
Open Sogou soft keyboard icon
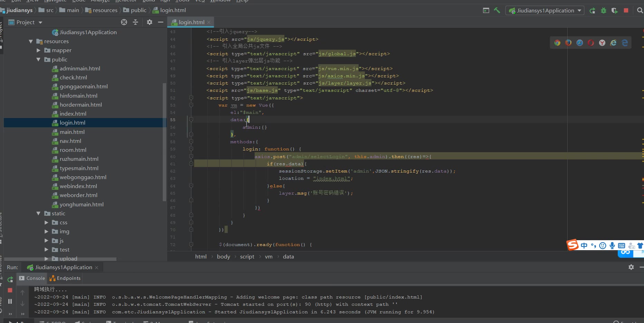click(621, 245)
